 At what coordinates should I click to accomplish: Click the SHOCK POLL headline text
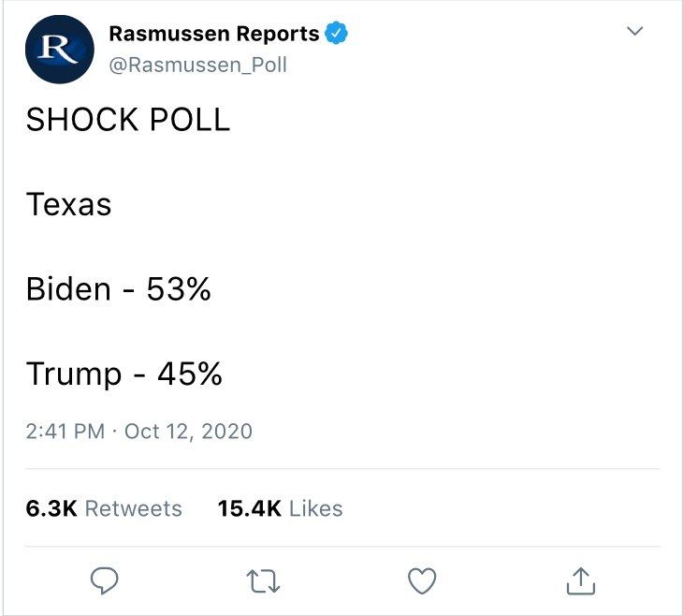[127, 121]
